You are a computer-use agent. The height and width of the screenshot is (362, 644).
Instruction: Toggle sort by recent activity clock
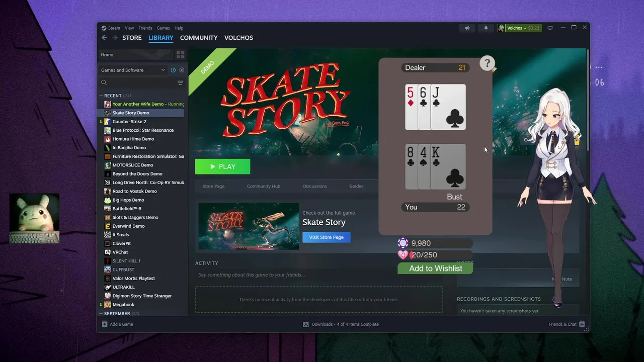tap(173, 70)
